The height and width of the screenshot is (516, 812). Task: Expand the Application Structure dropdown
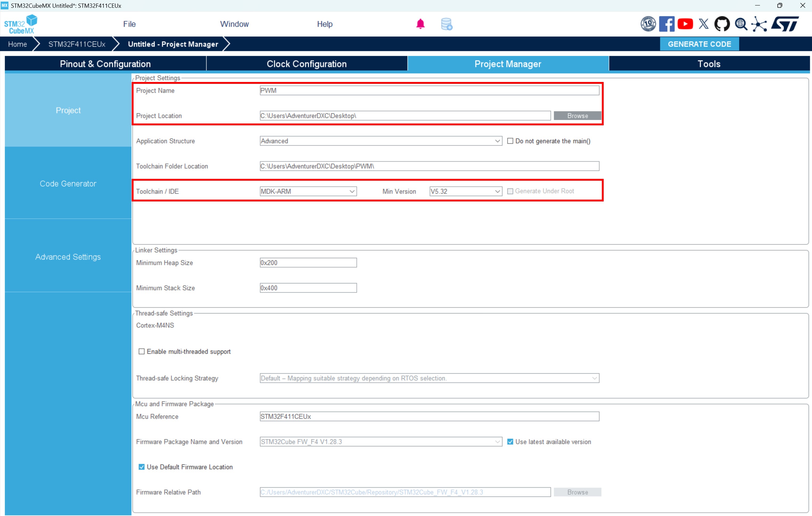pyautogui.click(x=381, y=141)
